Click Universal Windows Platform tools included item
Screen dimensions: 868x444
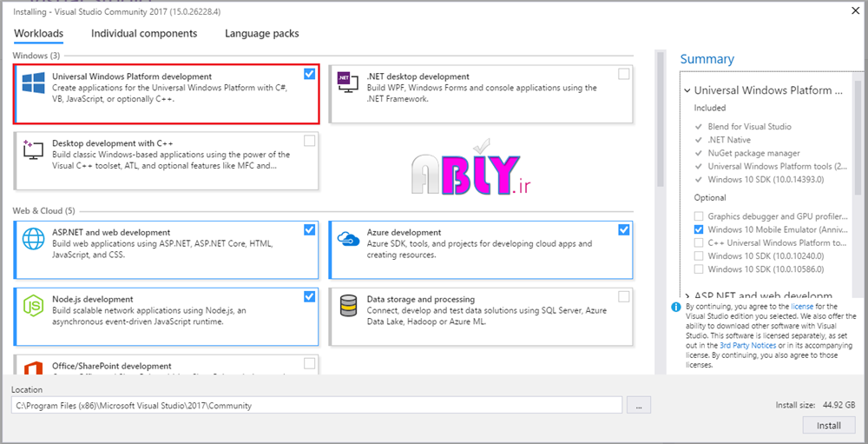point(777,166)
